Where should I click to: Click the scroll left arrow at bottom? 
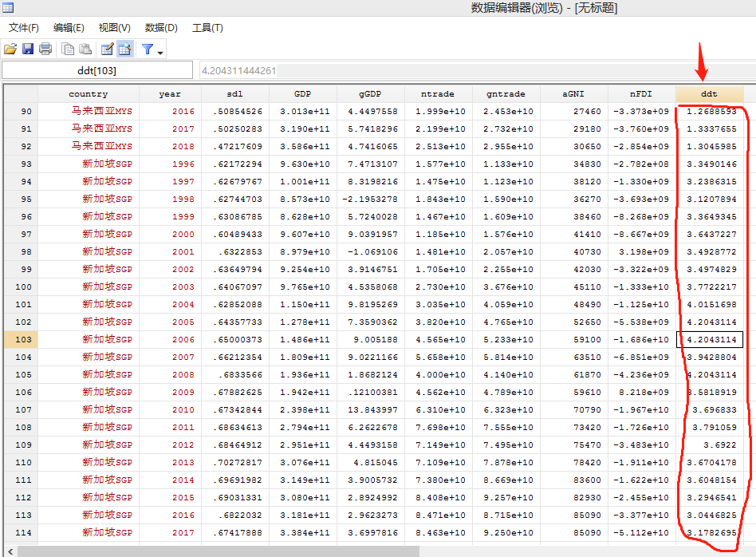tap(10, 551)
